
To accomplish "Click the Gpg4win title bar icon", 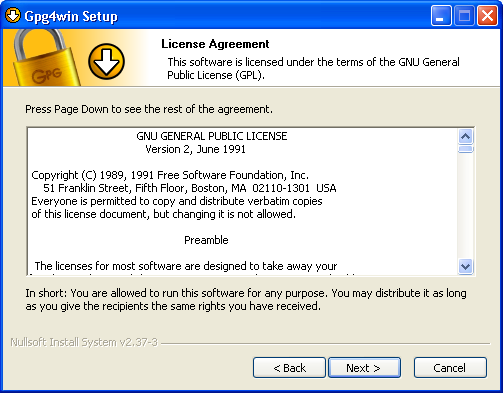I will pyautogui.click(x=13, y=15).
